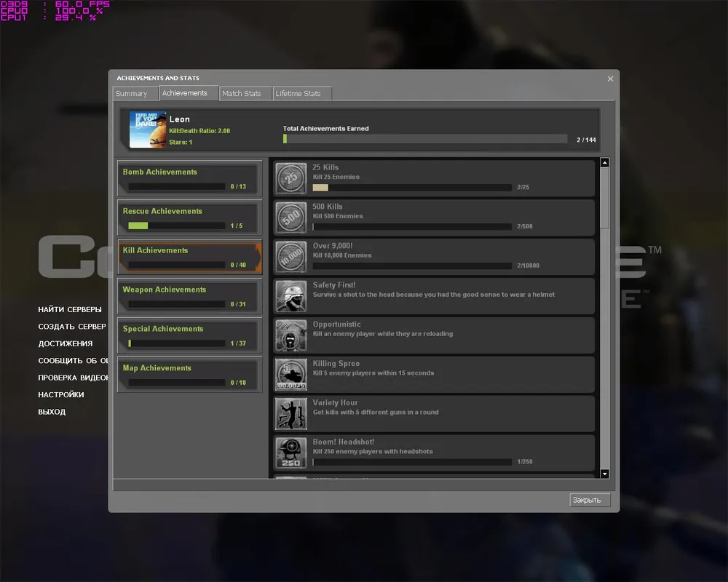Click the scrollbar down arrow
The height and width of the screenshot is (582, 728).
click(x=604, y=474)
